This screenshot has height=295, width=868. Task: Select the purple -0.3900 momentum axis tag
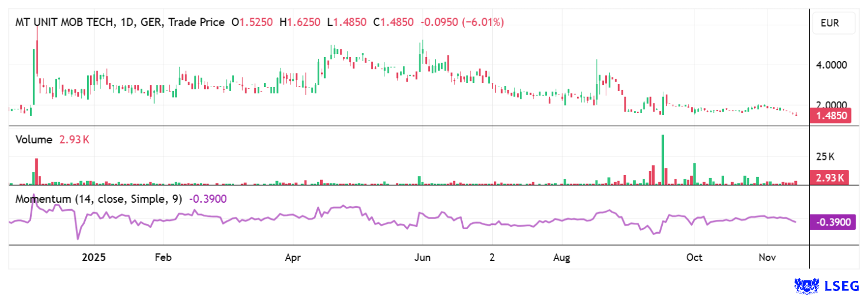tap(830, 222)
